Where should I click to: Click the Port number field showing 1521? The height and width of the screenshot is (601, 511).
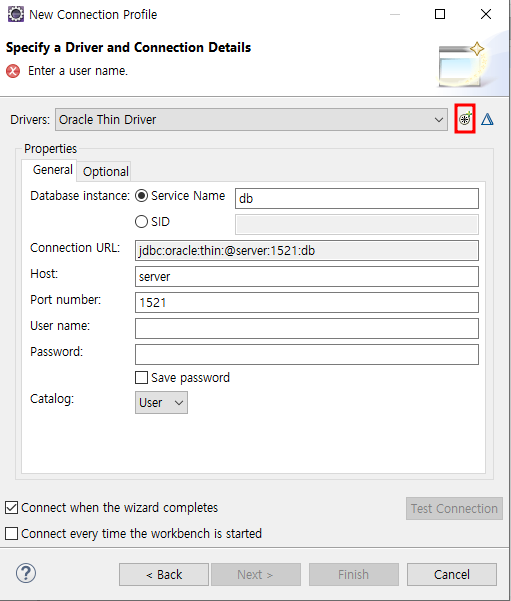[x=307, y=302]
